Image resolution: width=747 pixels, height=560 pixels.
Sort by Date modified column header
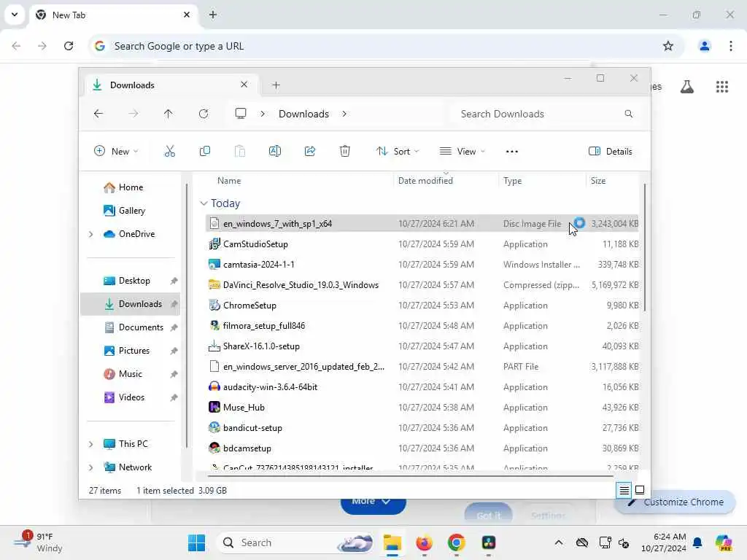click(x=425, y=181)
